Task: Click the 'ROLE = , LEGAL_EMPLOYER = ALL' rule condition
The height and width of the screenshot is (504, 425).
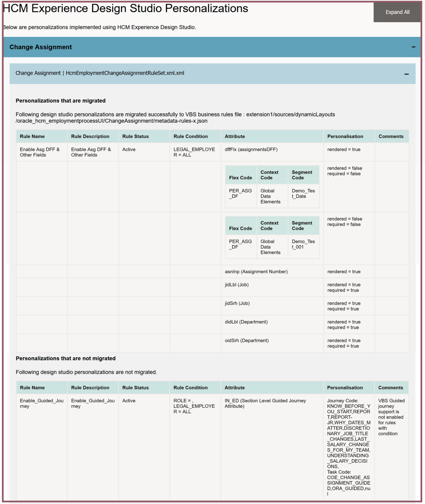Action: coord(194,406)
